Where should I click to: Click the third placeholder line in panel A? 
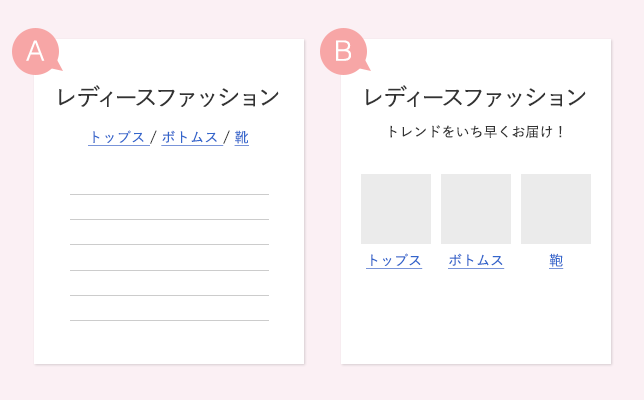point(169,244)
